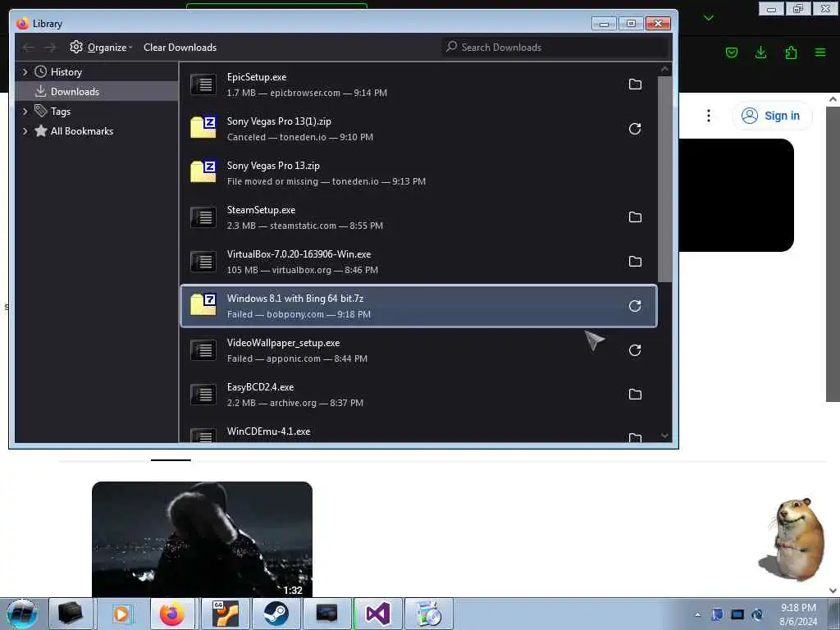Open Firefox from the taskbar

click(172, 614)
